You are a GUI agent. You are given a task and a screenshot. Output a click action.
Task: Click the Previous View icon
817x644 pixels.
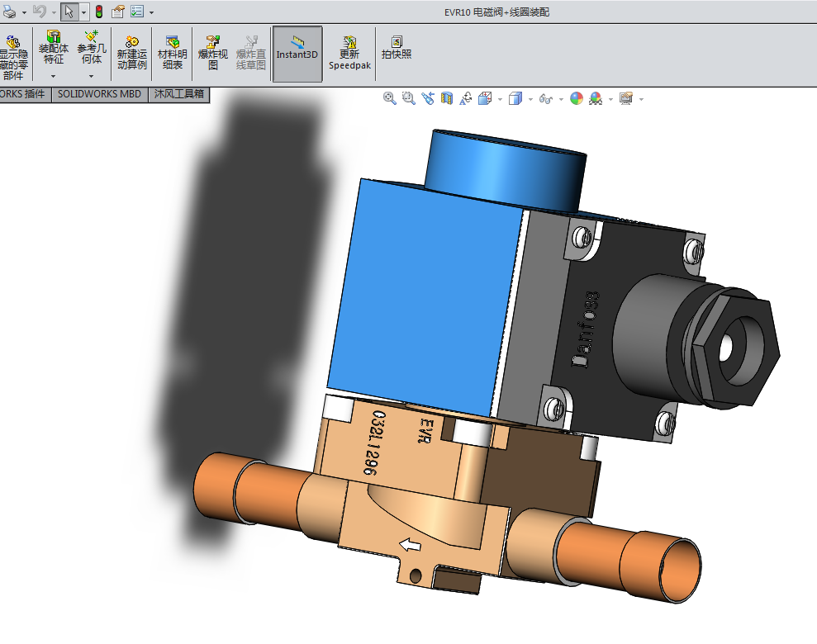pos(428,98)
